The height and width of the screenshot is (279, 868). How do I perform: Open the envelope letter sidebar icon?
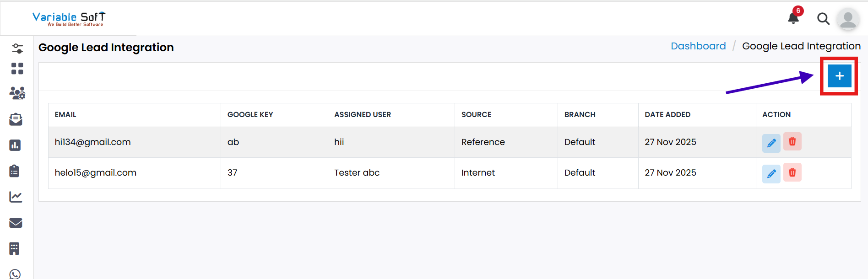pyautogui.click(x=16, y=119)
